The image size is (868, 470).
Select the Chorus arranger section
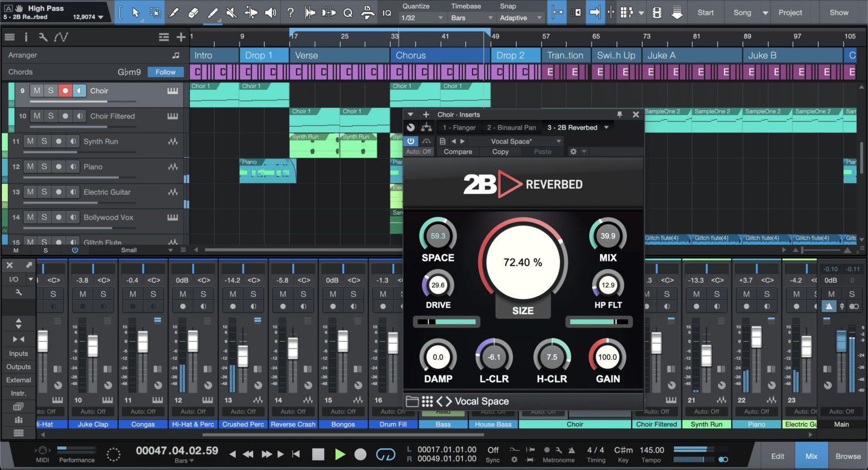[437, 55]
